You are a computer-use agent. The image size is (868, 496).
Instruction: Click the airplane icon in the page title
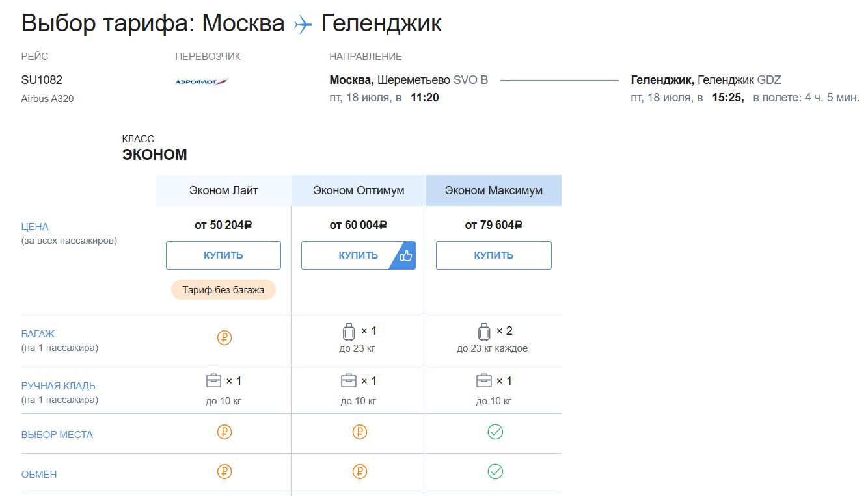coord(303,25)
